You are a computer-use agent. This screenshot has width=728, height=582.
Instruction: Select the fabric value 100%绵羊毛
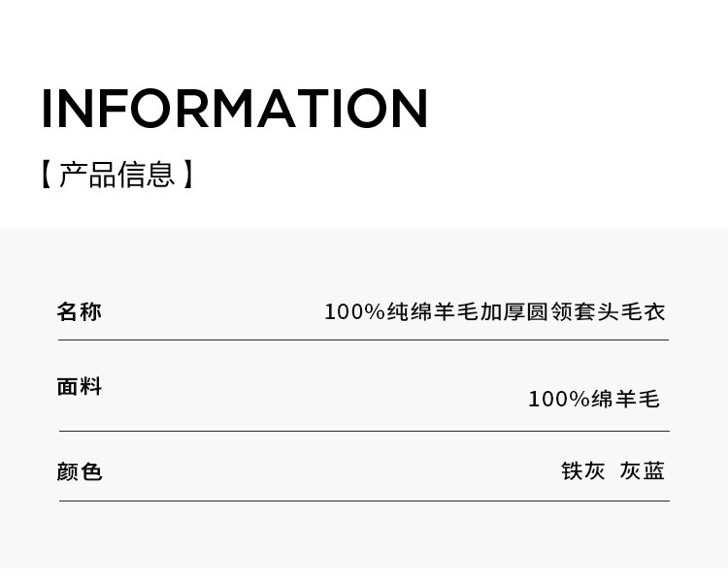tap(593, 399)
